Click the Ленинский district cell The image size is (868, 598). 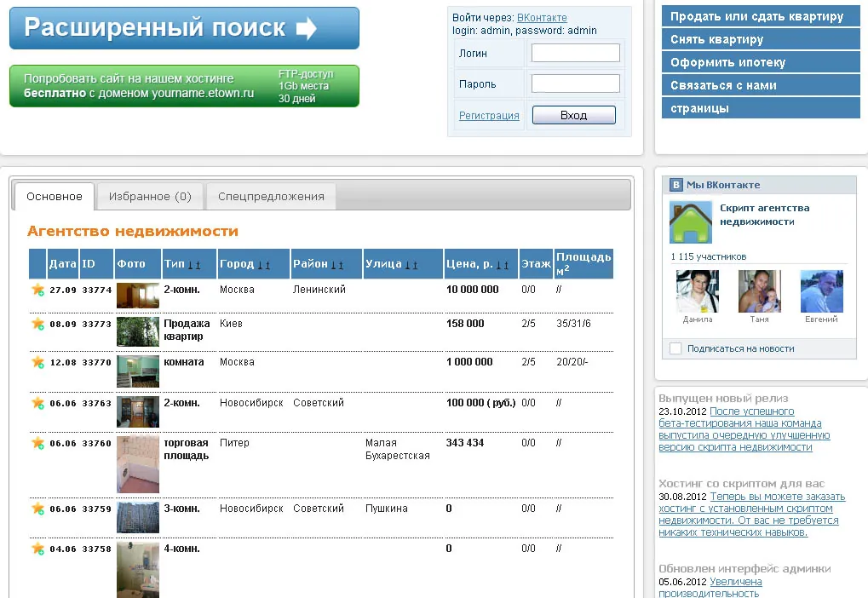pos(319,290)
